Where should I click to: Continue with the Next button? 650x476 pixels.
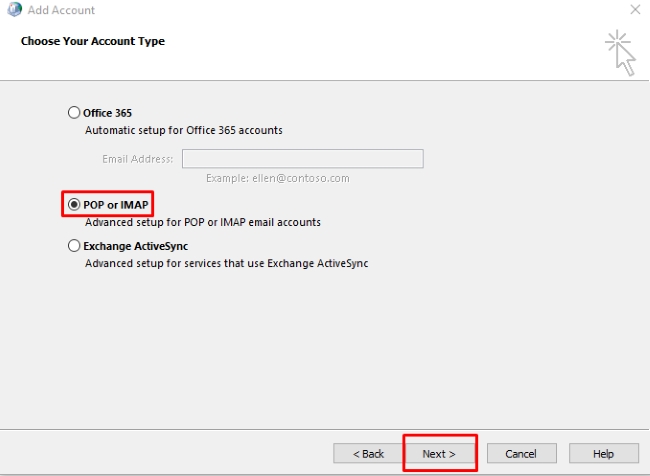point(439,454)
